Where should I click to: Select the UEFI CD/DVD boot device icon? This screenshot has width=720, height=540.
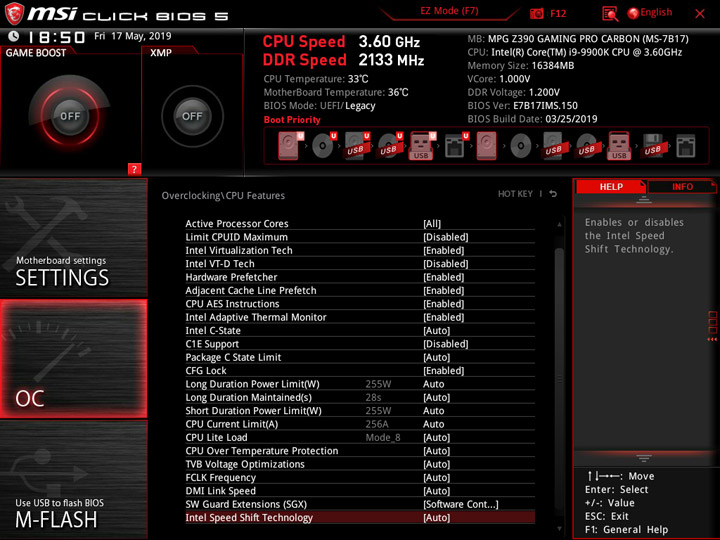pos(324,146)
